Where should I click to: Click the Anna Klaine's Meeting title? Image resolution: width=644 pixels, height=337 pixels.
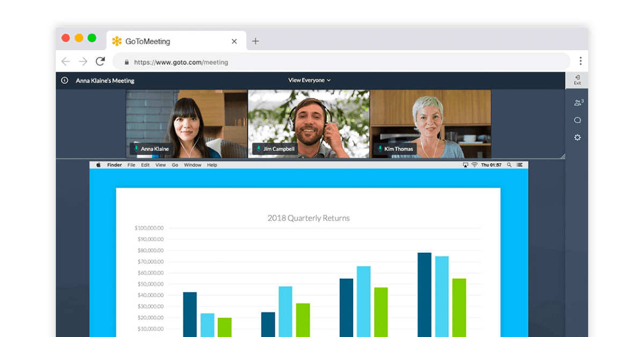click(x=105, y=80)
